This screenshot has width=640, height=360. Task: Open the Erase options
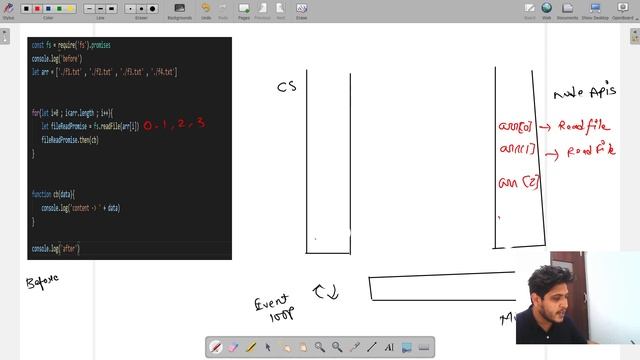[301, 11]
